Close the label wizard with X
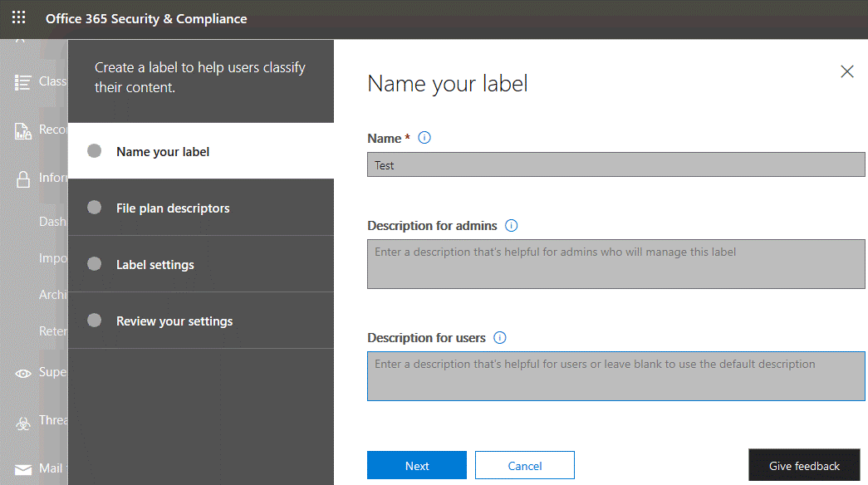 tap(847, 71)
